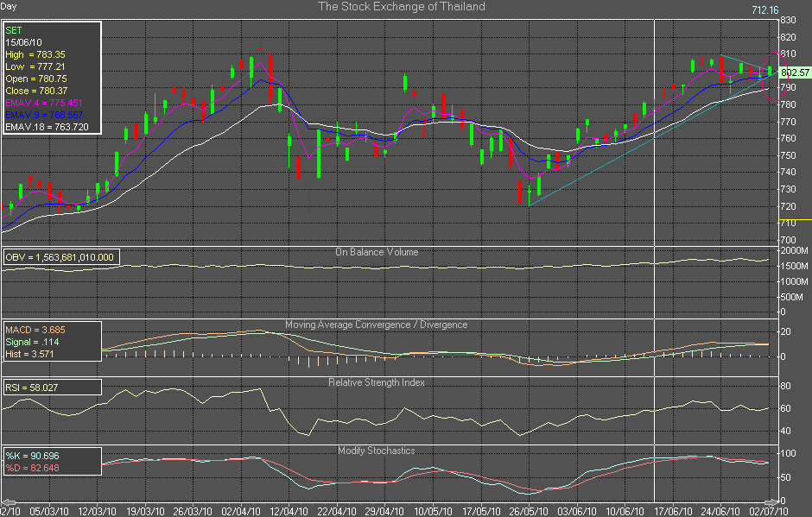
Task: Click the "SET" symbol label
Action: click(14, 30)
